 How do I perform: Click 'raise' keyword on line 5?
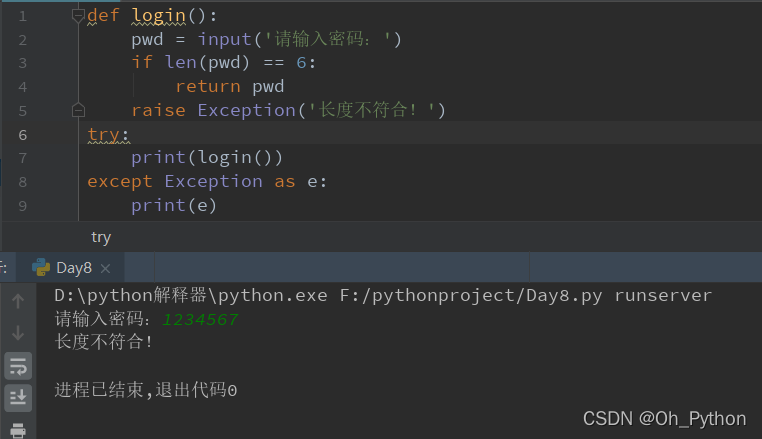[158, 110]
